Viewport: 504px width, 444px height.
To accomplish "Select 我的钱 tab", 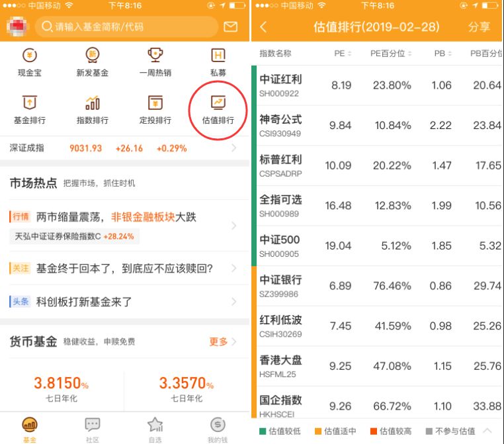I will (x=218, y=429).
